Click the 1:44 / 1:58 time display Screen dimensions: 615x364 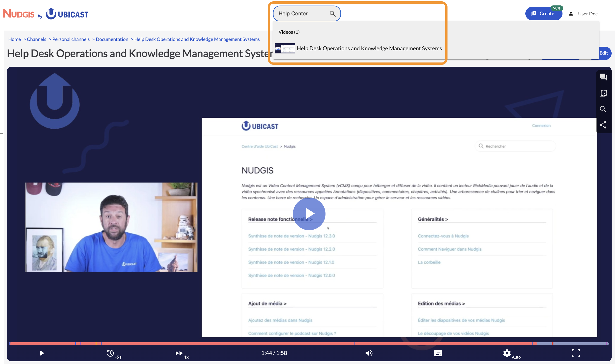(274, 353)
